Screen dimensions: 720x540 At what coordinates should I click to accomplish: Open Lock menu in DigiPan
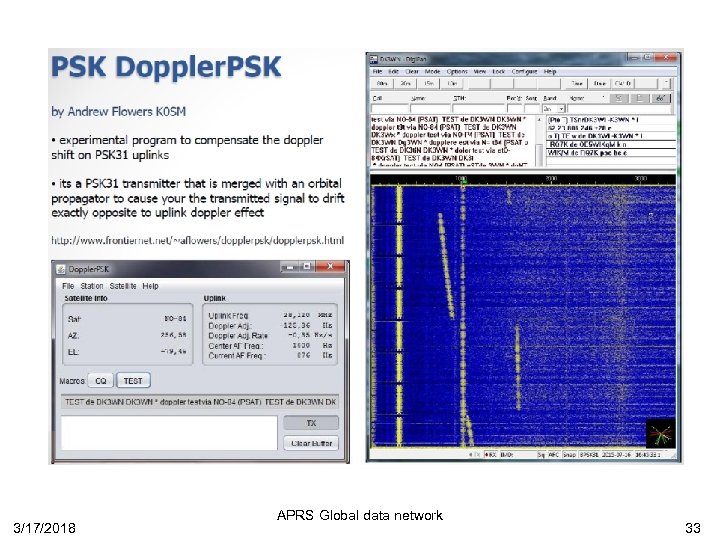(x=499, y=72)
